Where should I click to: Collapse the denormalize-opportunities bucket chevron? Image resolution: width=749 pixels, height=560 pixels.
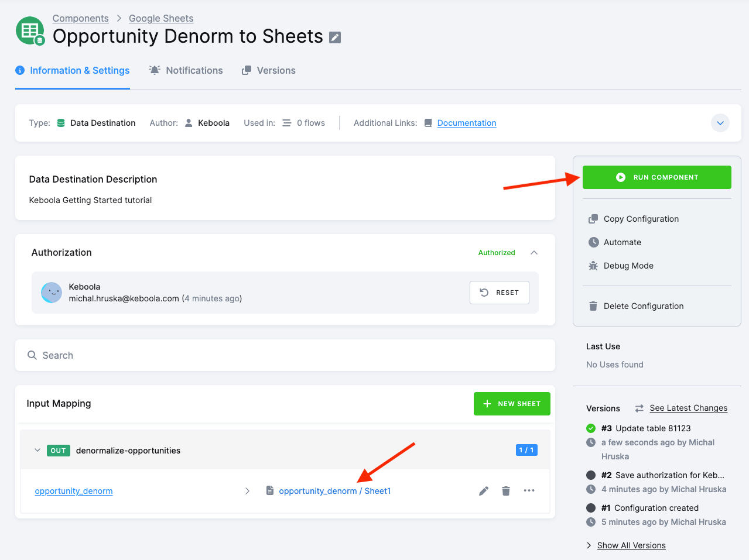click(x=37, y=451)
